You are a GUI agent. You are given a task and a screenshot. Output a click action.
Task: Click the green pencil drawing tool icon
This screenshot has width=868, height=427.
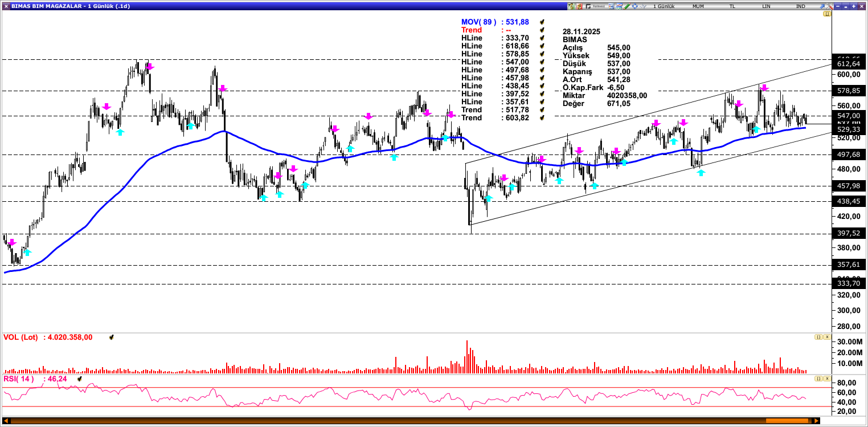point(627,6)
